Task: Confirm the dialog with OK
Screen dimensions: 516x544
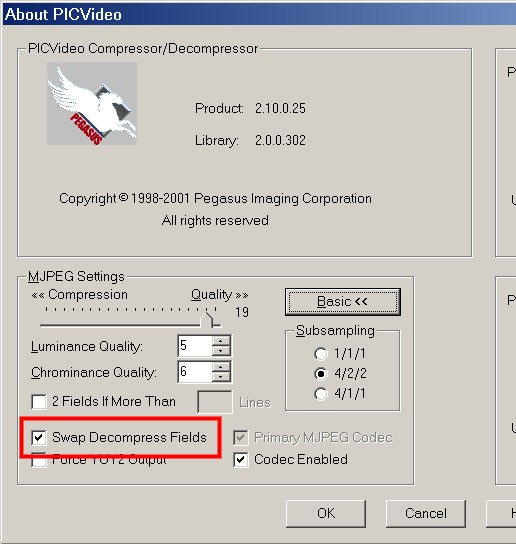Action: coord(326,513)
